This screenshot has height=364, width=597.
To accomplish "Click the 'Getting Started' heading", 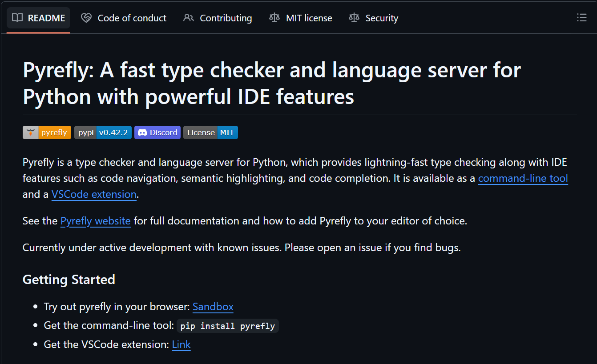I will (69, 280).
